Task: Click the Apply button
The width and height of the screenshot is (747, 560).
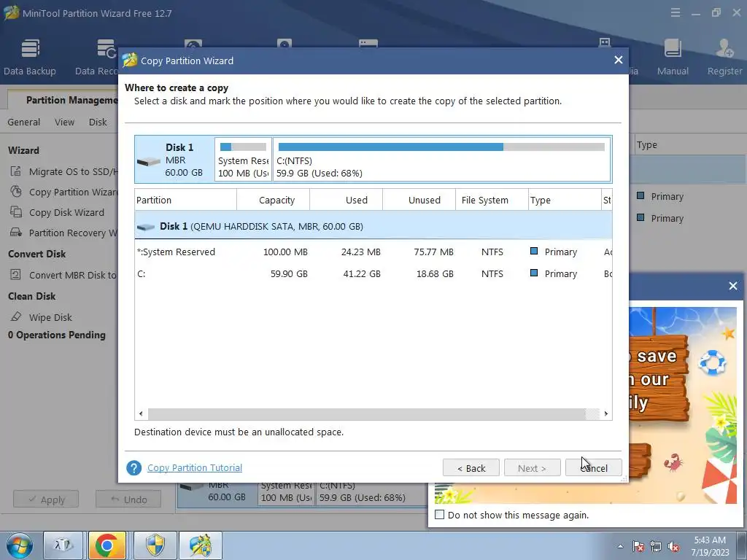Action: click(x=46, y=499)
